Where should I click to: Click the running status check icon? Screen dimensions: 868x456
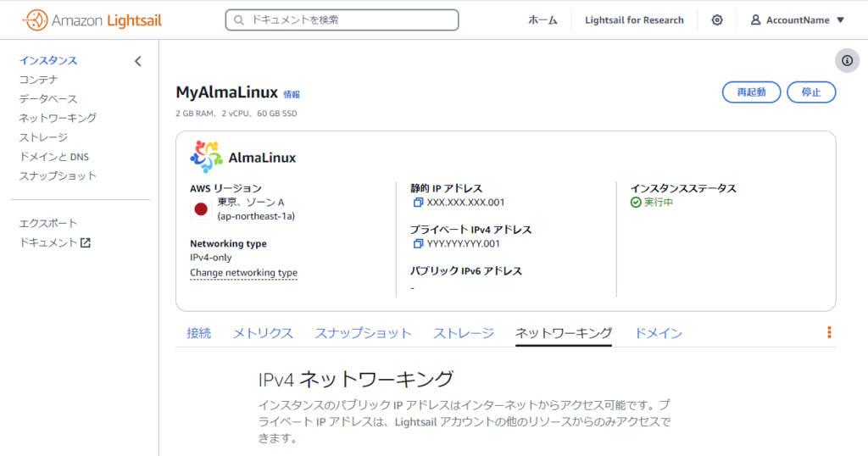pos(636,203)
